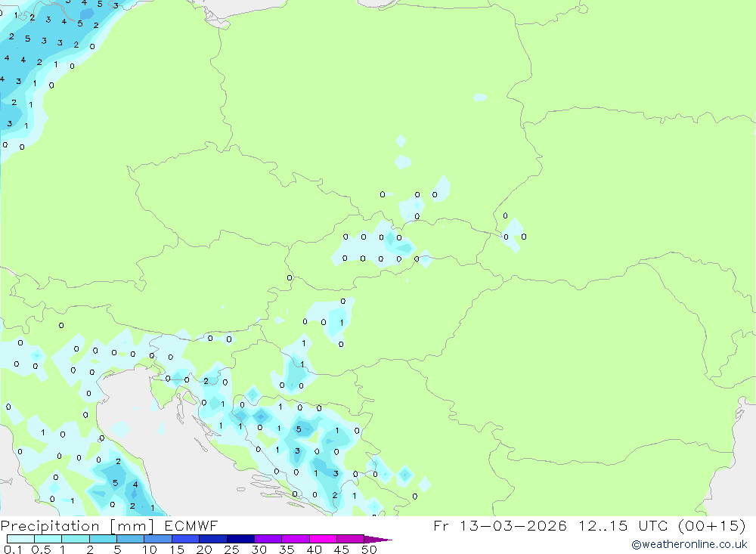
Task: Select the 40–45 mm magenta legend box
Action: coord(323,539)
